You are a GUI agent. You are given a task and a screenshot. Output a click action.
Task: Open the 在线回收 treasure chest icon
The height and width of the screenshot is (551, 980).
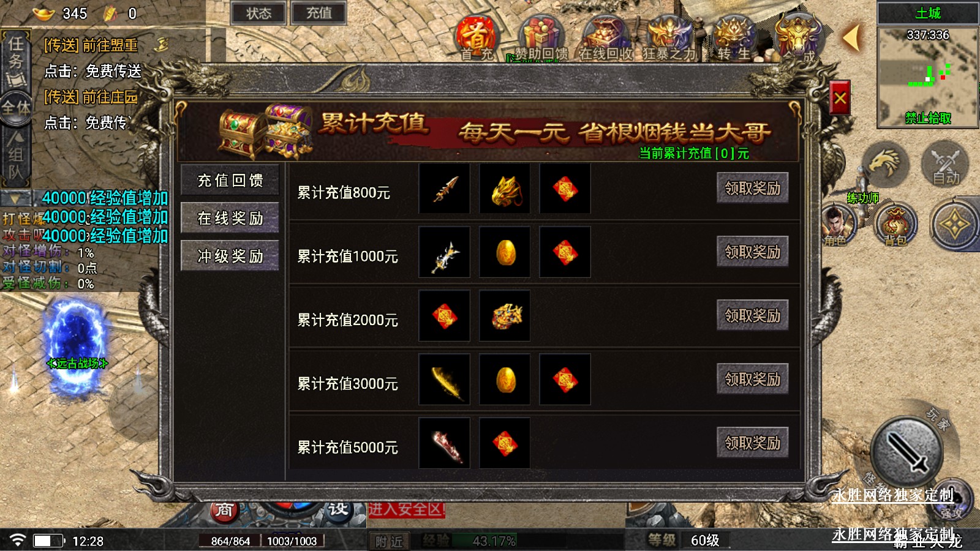coord(606,38)
